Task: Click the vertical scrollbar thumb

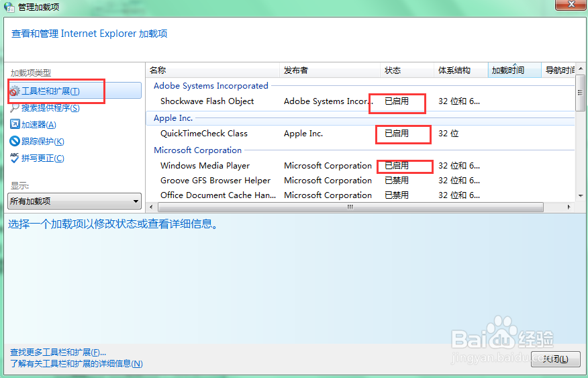Action: click(x=581, y=93)
